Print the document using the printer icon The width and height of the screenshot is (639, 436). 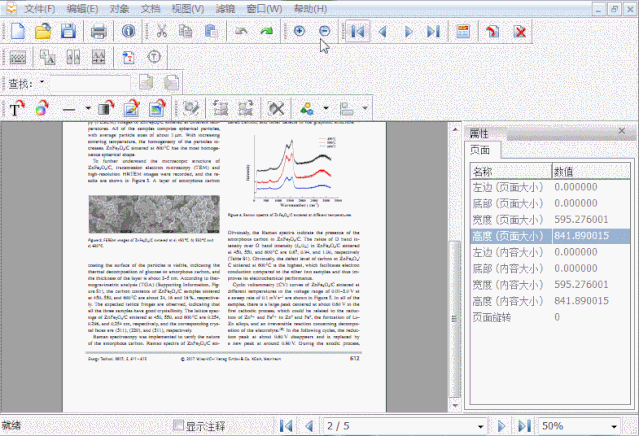(99, 31)
